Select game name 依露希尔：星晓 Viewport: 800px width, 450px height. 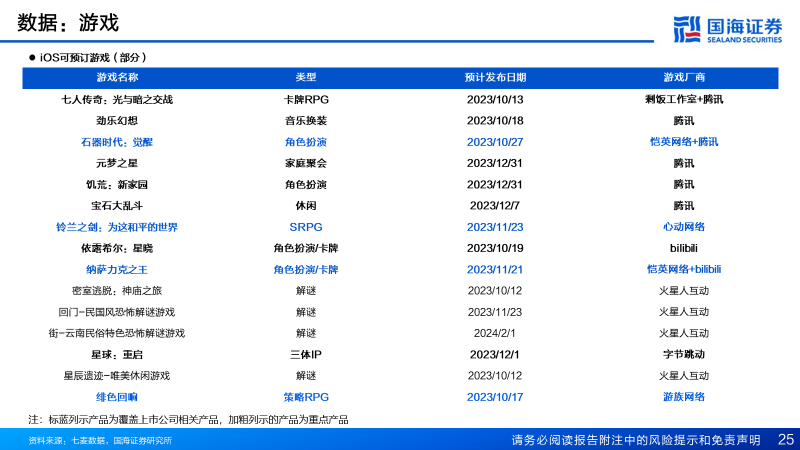(x=117, y=248)
